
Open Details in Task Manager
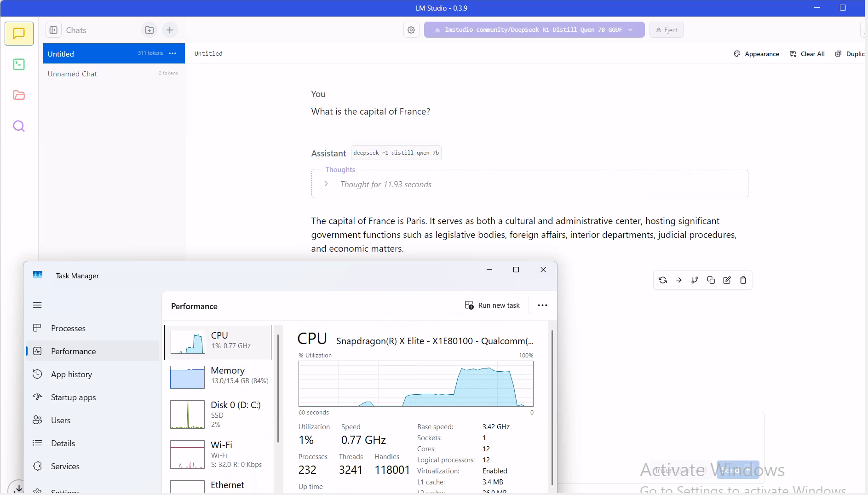click(x=92, y=443)
